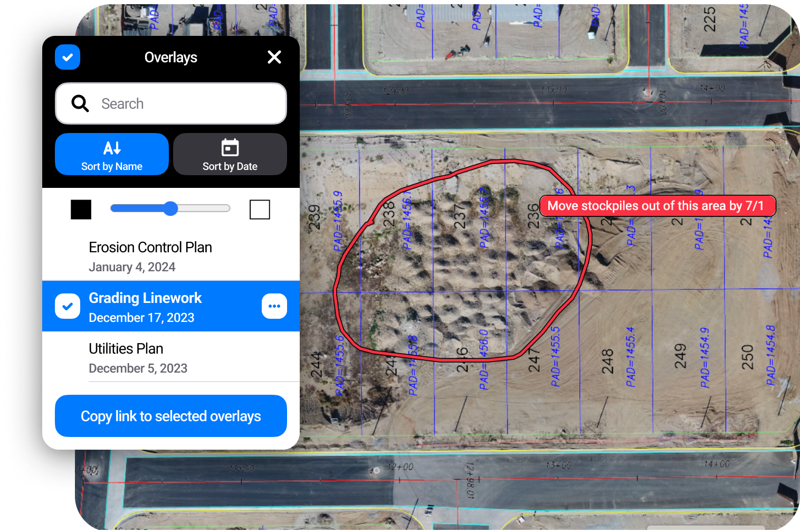800x532 pixels.
Task: Select the red 'Move stockpiles' annotation label
Action: click(655, 206)
